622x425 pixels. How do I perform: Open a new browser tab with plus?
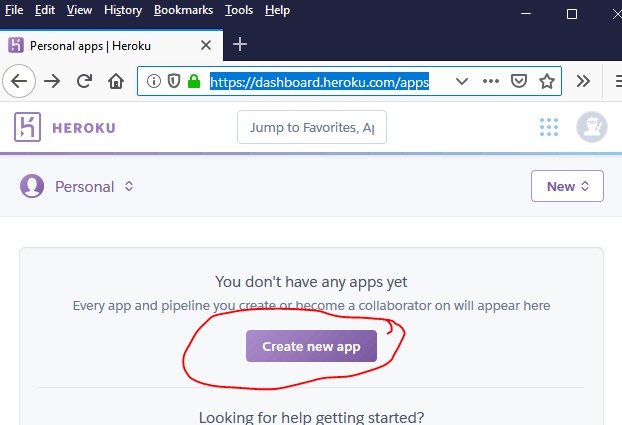tap(240, 44)
